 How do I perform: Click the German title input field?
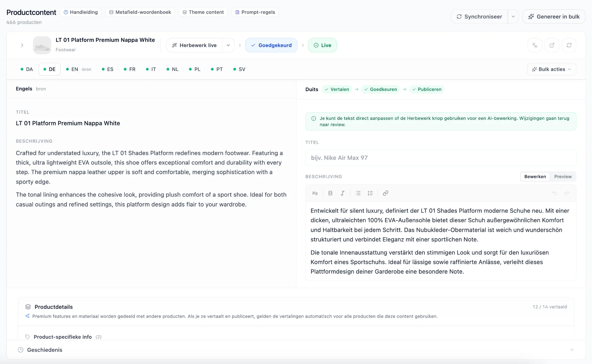click(441, 158)
